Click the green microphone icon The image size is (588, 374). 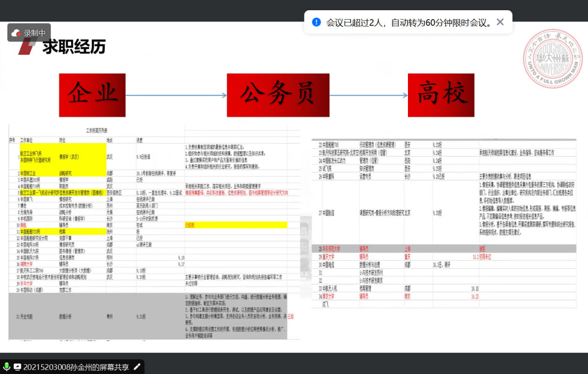coord(6,367)
